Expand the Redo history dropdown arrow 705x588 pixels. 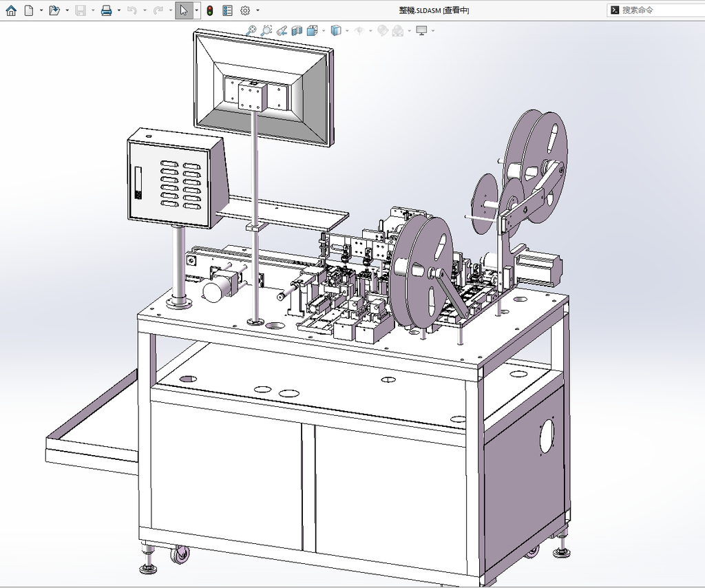pyautogui.click(x=171, y=10)
